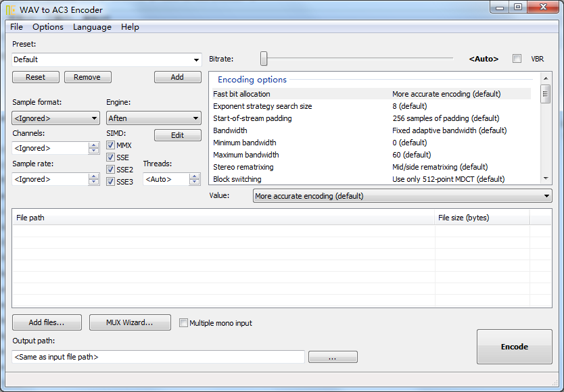Open the Language menu

(91, 27)
